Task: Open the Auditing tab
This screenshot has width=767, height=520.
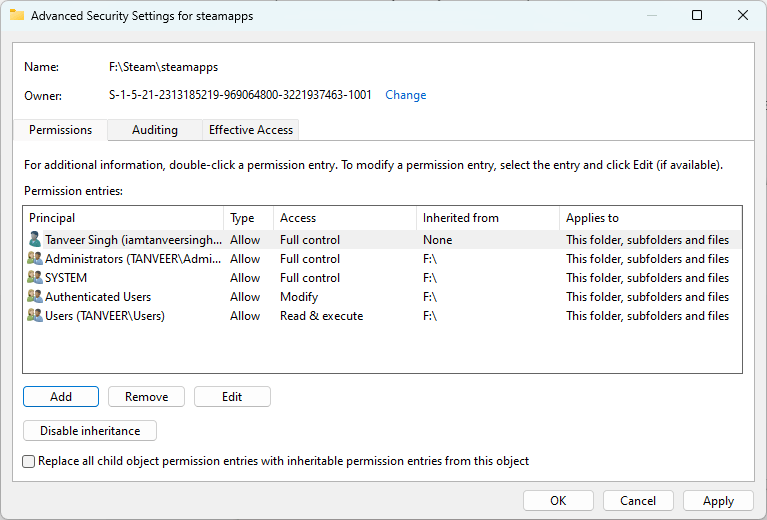Action: click(155, 130)
